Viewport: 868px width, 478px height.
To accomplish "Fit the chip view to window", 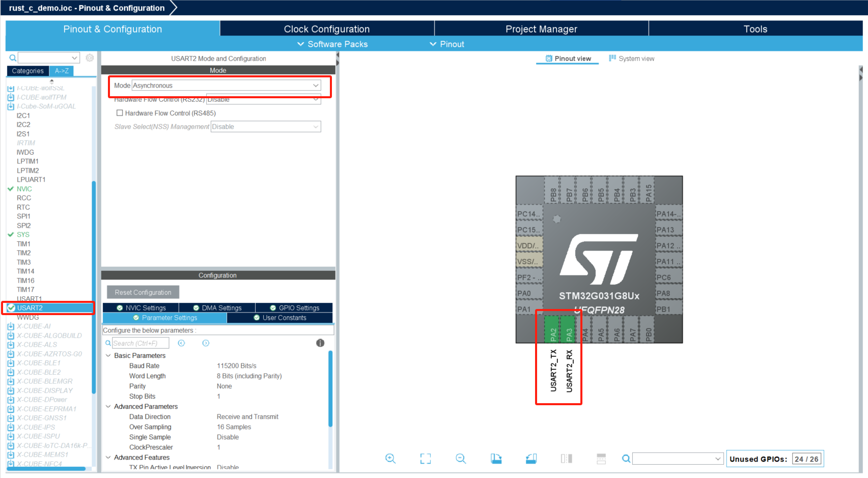I will [426, 459].
